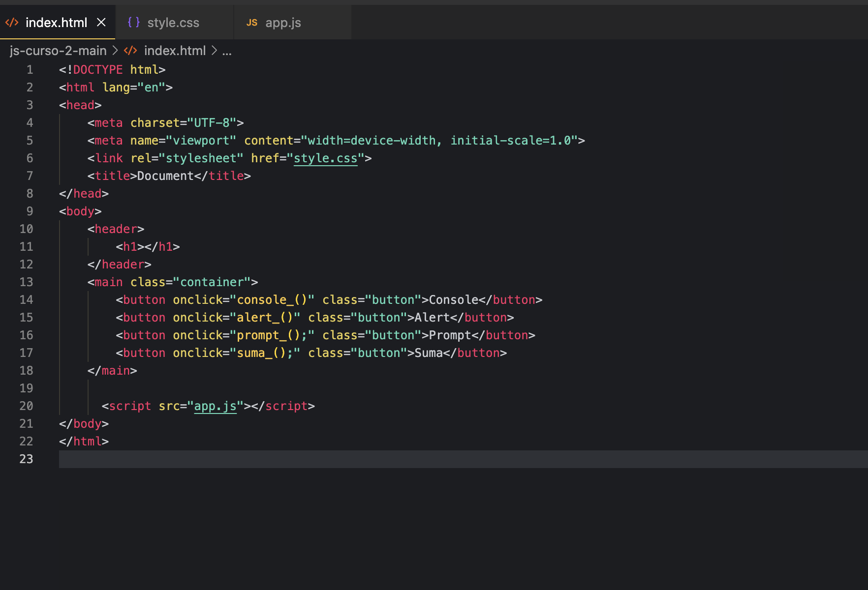Click line number 23 in gutter
The height and width of the screenshot is (590, 868).
(x=26, y=459)
